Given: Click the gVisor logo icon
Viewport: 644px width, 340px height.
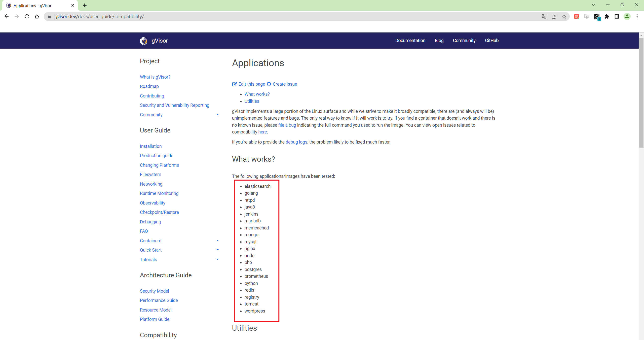Looking at the screenshot, I should pyautogui.click(x=144, y=41).
